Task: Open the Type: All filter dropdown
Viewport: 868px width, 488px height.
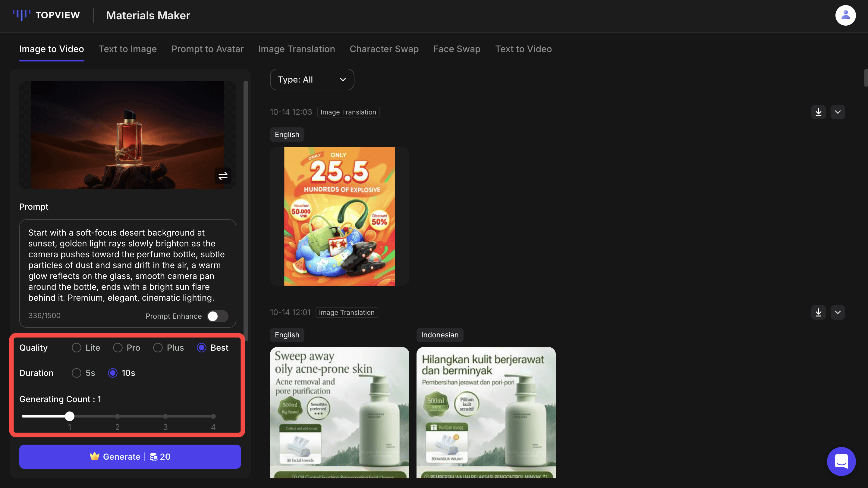Action: pyautogui.click(x=312, y=80)
